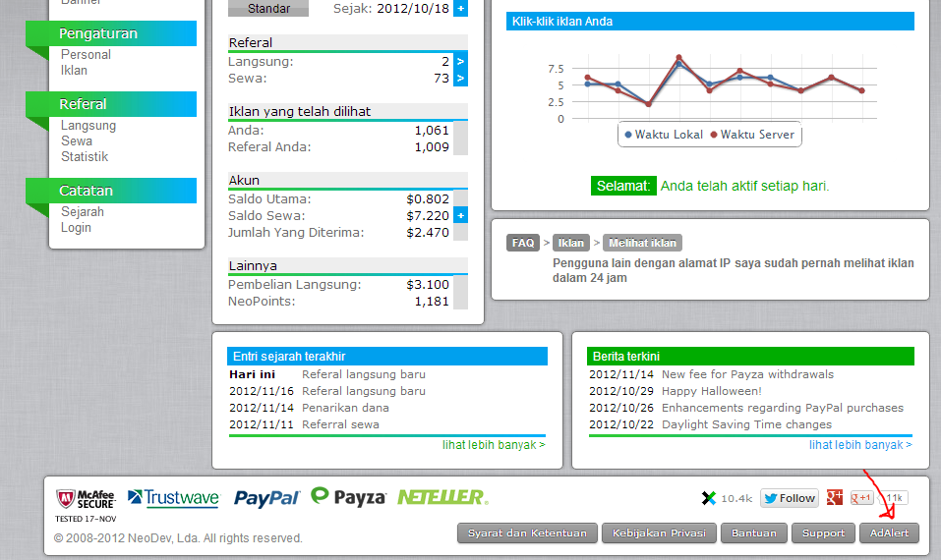Open news Daylight Saving Time changes
The width and height of the screenshot is (941, 560).
click(x=746, y=424)
